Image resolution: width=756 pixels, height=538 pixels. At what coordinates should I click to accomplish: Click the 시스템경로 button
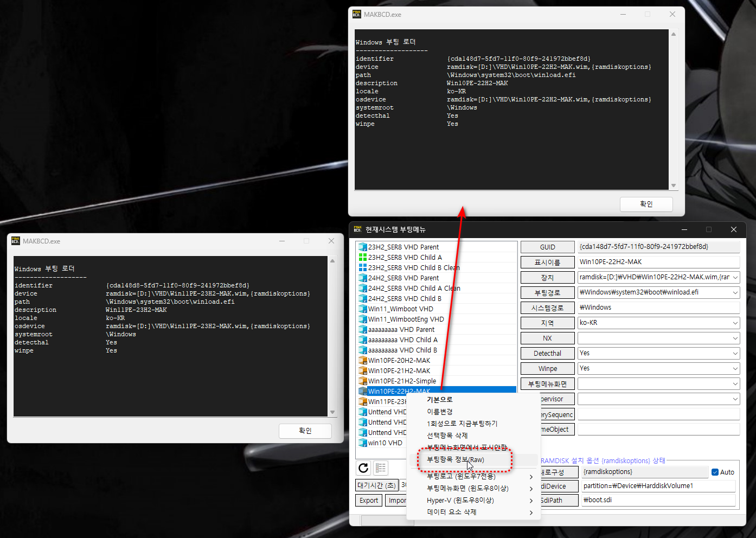(x=547, y=308)
